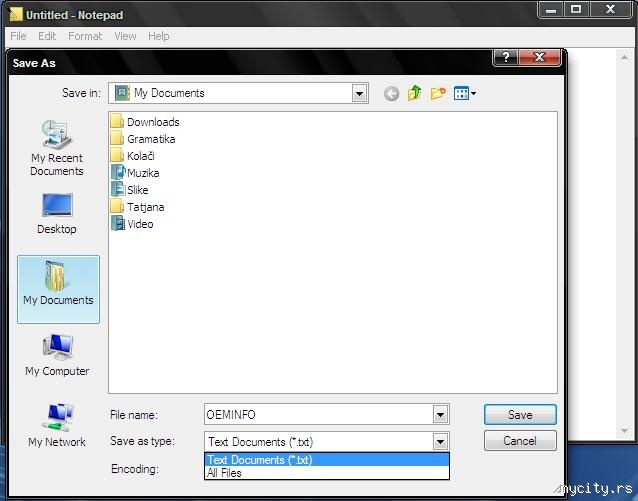Create a new folder

[x=438, y=93]
